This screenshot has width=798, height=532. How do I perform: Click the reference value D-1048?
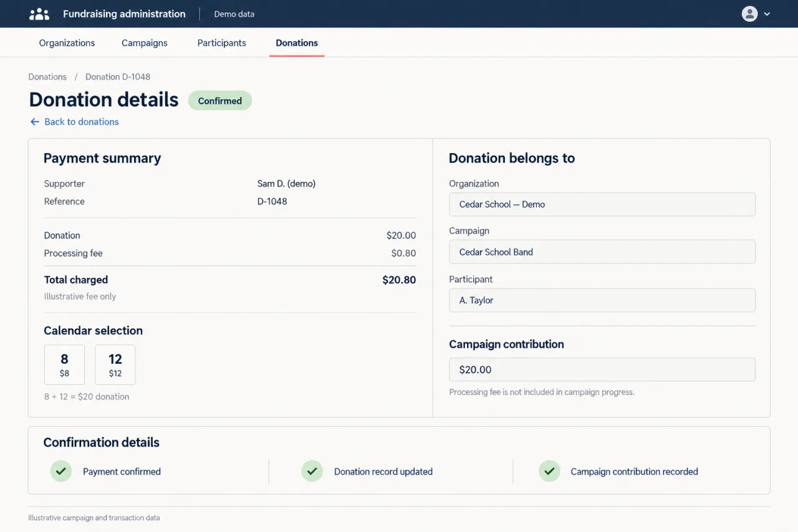pos(272,201)
